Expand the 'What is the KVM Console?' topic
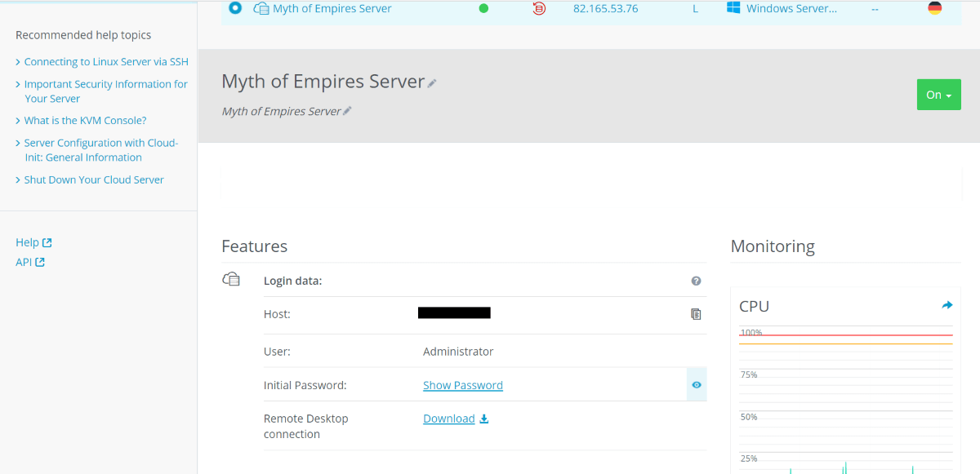The height and width of the screenshot is (474, 980). tap(85, 121)
